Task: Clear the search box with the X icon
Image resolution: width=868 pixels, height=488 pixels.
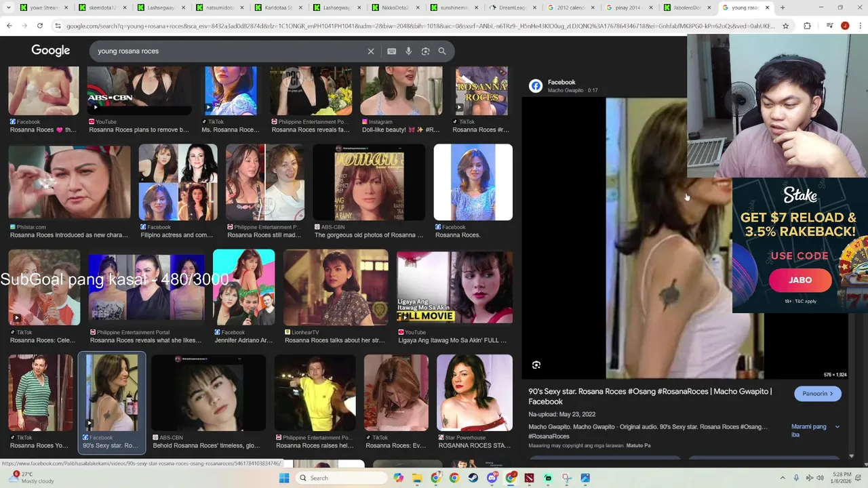Action: coord(371,51)
